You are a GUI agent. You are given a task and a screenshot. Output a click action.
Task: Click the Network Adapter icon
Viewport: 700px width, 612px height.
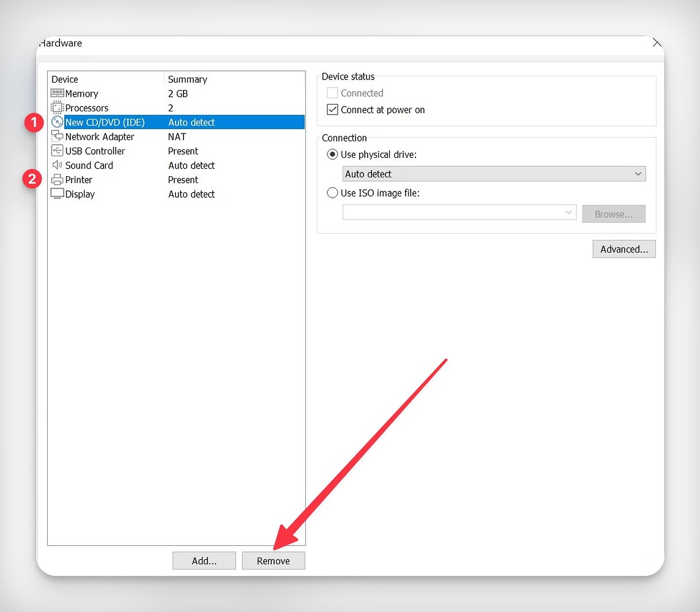coord(57,136)
